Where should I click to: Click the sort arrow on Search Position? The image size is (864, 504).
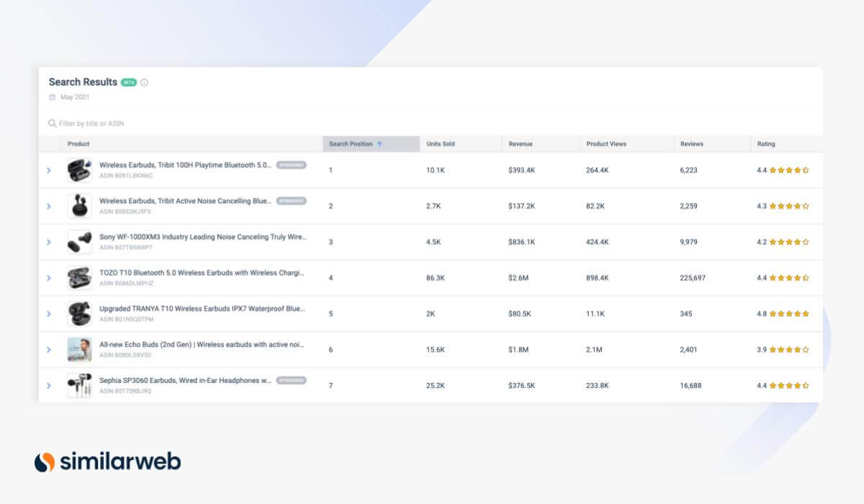coord(379,144)
